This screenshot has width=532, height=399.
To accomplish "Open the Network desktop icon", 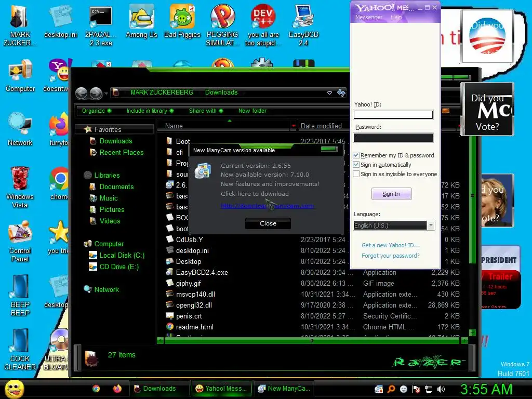I will tap(20, 129).
